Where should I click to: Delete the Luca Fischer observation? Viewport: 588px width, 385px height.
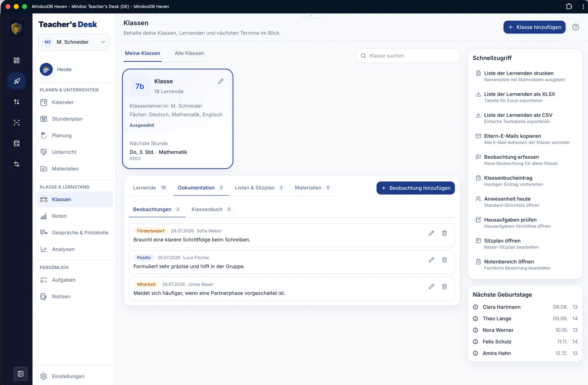[x=444, y=260]
